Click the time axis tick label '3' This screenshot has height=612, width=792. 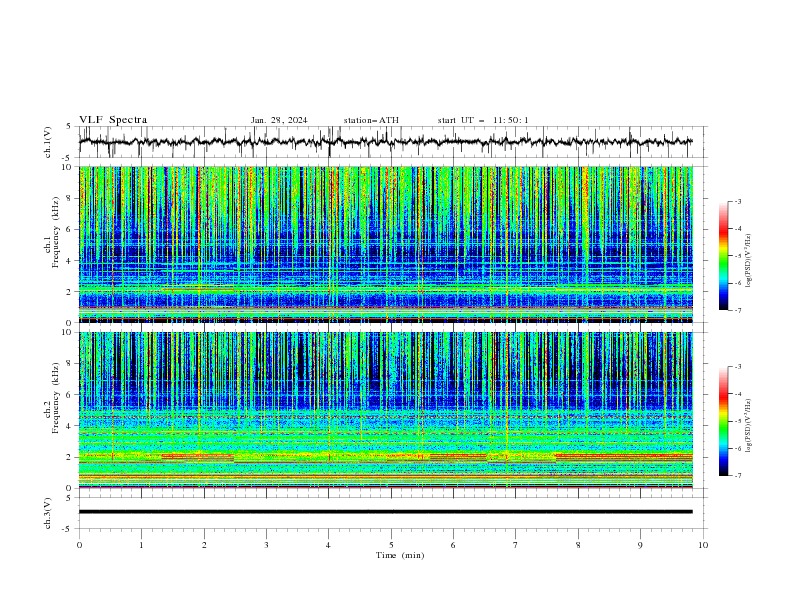tap(266, 545)
